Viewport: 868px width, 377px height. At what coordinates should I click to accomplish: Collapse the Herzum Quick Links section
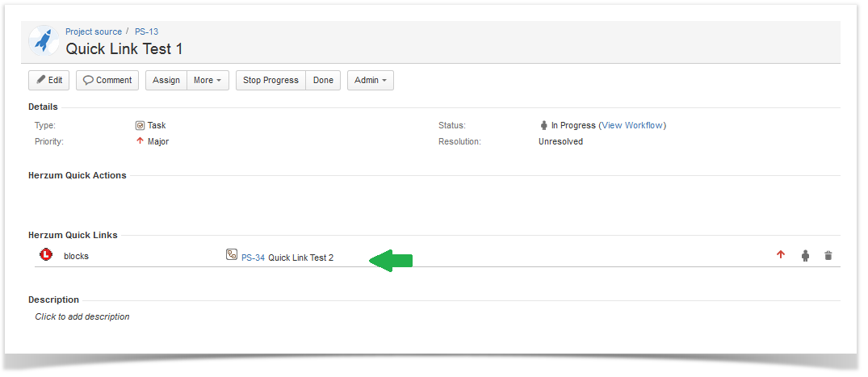point(73,236)
